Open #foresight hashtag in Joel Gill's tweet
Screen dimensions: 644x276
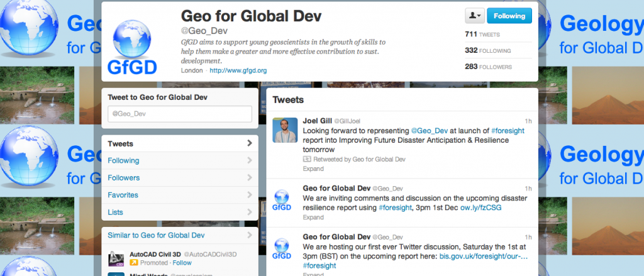(x=508, y=131)
